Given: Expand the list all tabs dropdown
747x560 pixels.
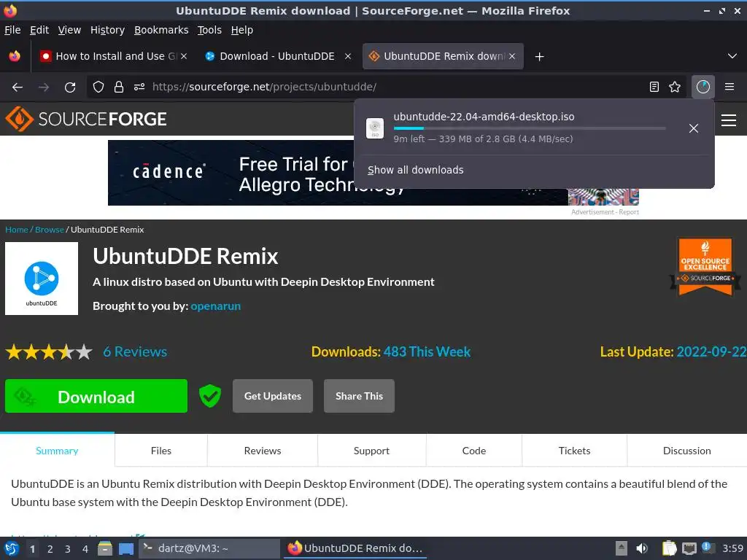Looking at the screenshot, I should click(732, 56).
